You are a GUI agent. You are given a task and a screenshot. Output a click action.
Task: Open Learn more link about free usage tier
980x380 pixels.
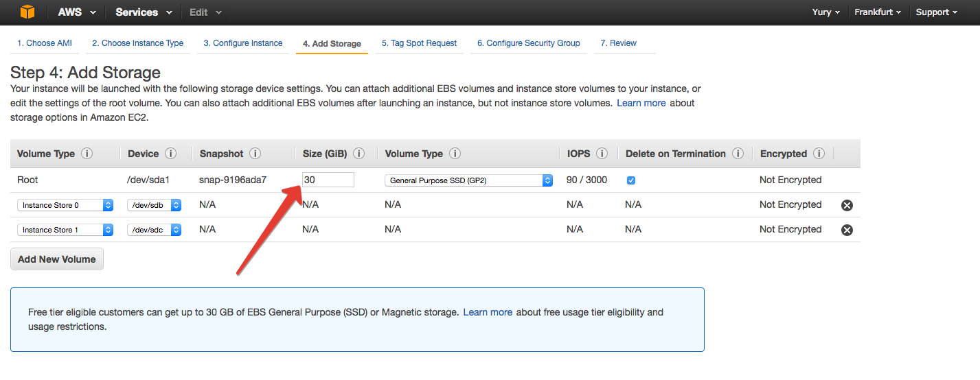click(x=488, y=312)
